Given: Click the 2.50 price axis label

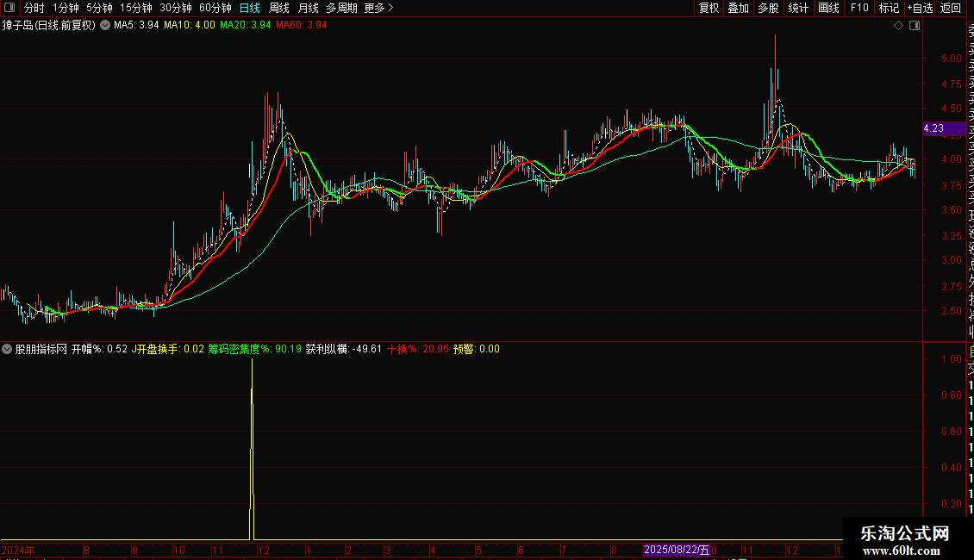Looking at the screenshot, I should 951,311.
